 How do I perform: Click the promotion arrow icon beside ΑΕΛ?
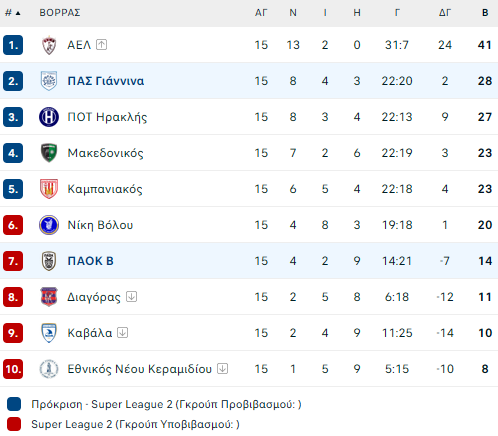pos(101,44)
